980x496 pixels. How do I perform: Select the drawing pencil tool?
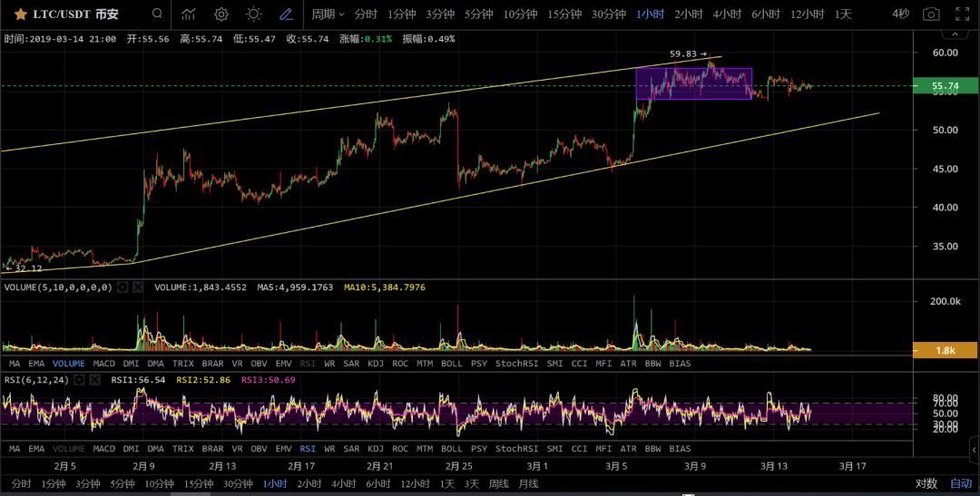[286, 14]
